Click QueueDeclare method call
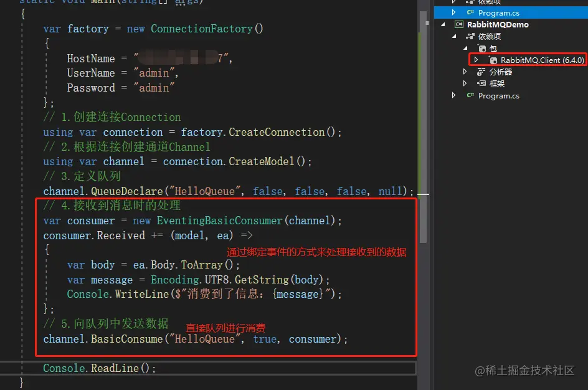588x390 pixels. [126, 191]
